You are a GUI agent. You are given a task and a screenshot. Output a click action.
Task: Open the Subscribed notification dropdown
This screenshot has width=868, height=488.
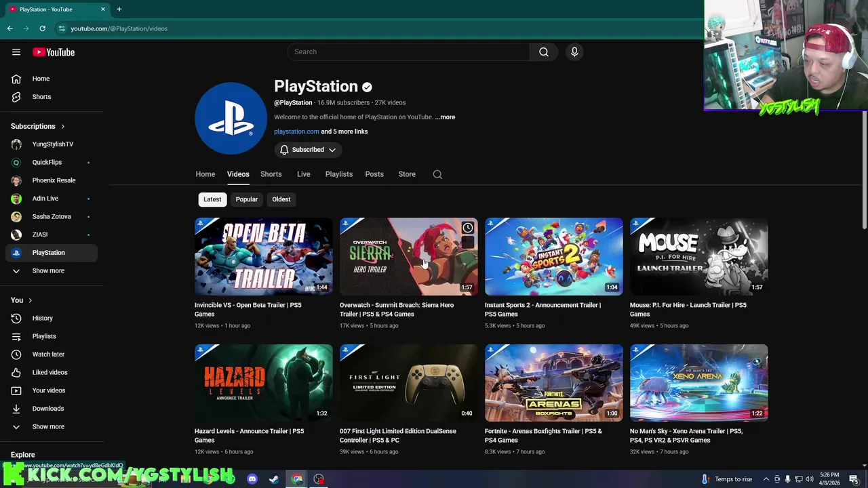point(308,150)
